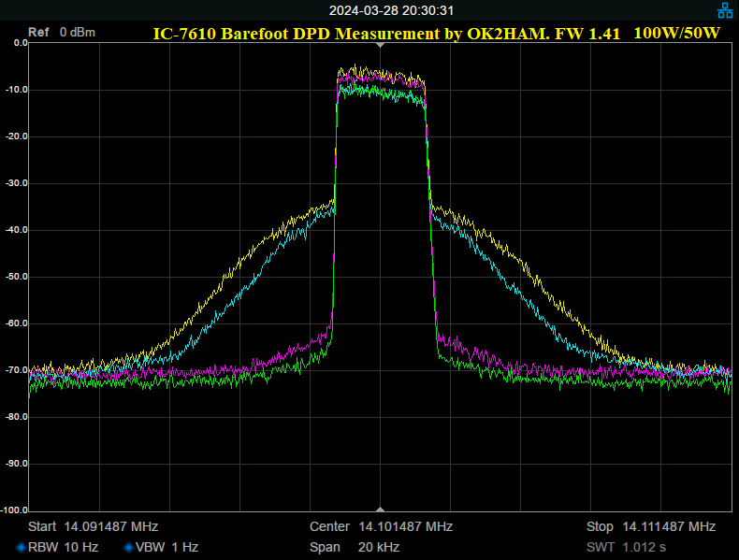Viewport: 739px width, 560px height.
Task: Click the -30.0 axis label
Action: (x=17, y=183)
